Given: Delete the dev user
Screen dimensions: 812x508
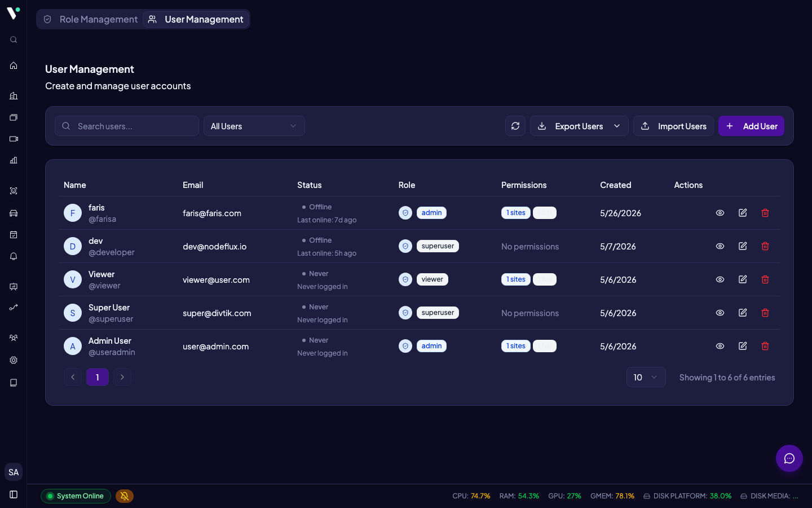Looking at the screenshot, I should (x=765, y=246).
